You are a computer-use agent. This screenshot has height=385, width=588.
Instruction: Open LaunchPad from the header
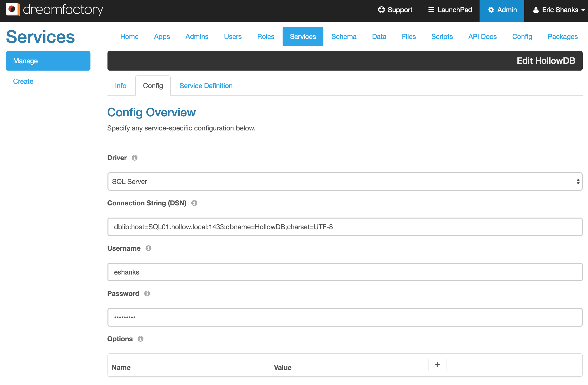(x=450, y=10)
